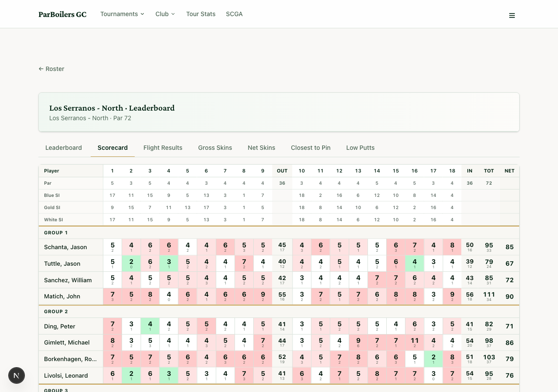The height and width of the screenshot is (392, 558).
Task: Click the GROUP 2 heading
Action: (56, 311)
